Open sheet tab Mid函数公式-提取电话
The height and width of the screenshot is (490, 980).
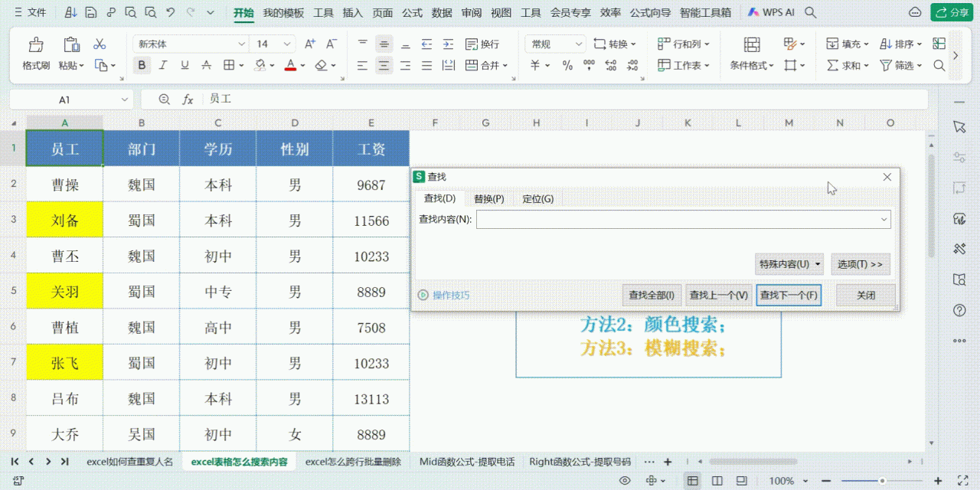tap(466, 462)
